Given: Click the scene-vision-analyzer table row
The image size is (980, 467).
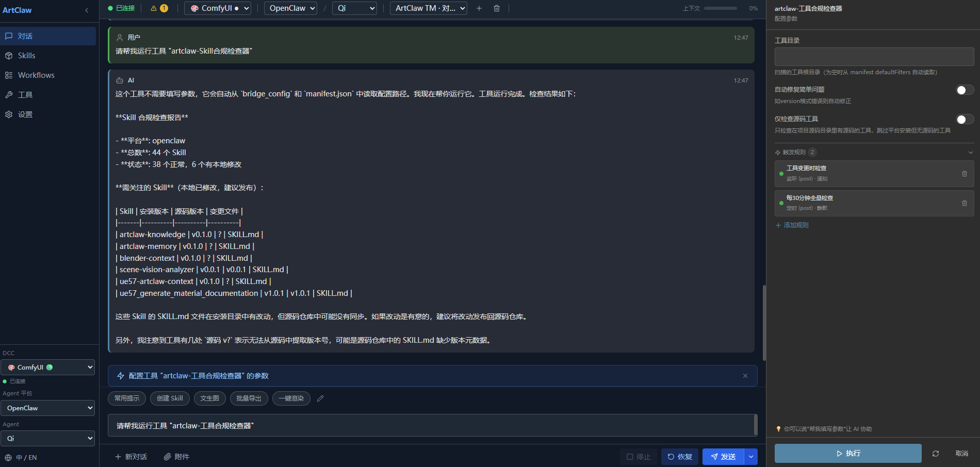Looking at the screenshot, I should pos(202,270).
